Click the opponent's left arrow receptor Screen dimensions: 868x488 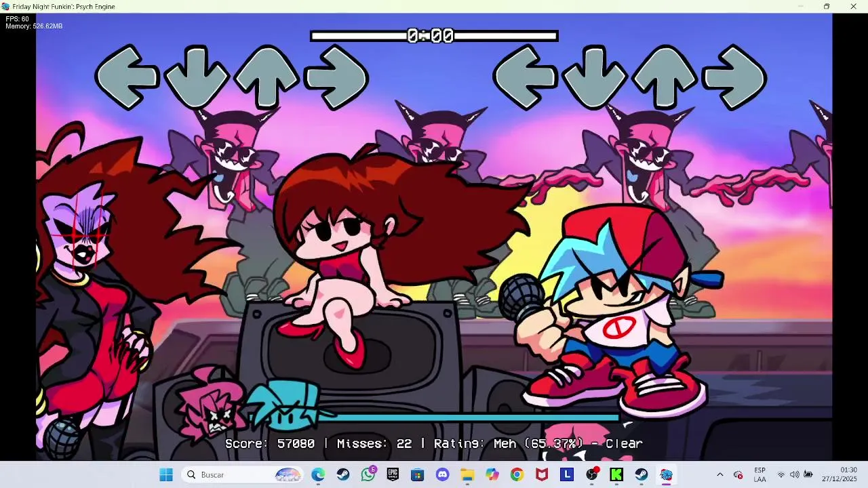(127, 77)
